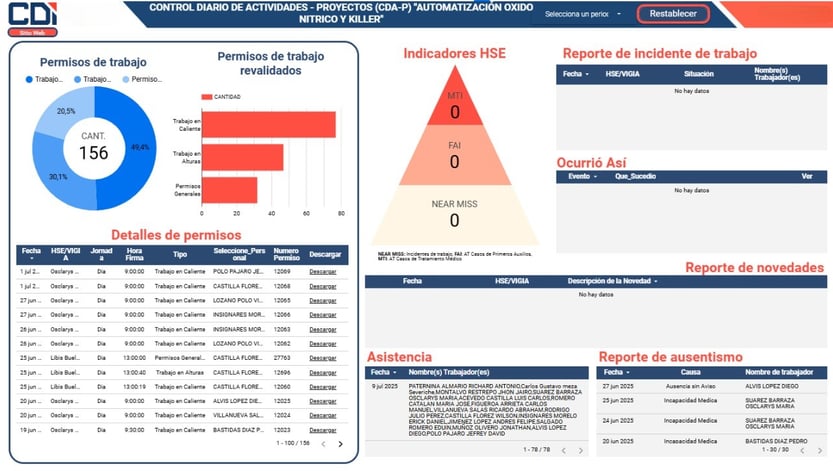This screenshot has height=471, width=833.
Task: Select ALVIS LOPEZ DIEGO in ausentismo table
Action: click(771, 386)
